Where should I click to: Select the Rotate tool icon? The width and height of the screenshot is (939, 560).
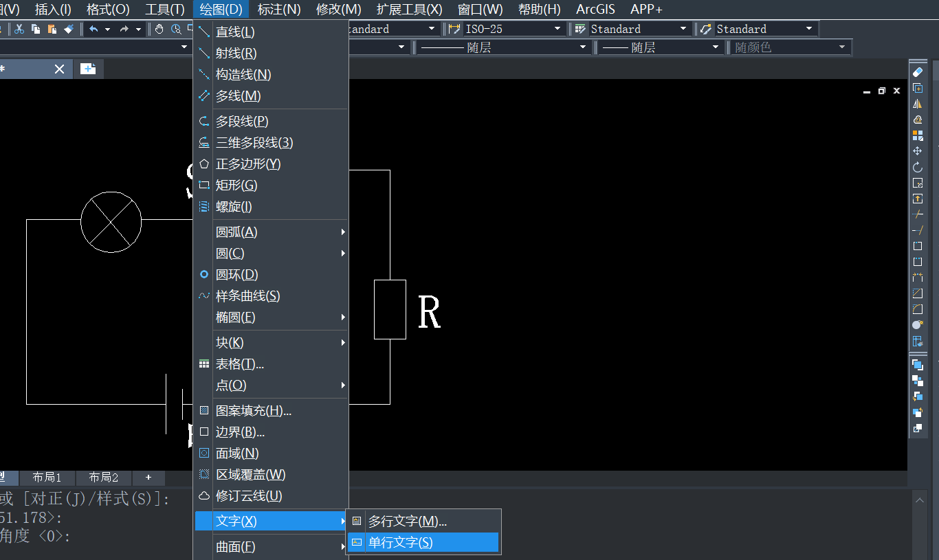(917, 167)
